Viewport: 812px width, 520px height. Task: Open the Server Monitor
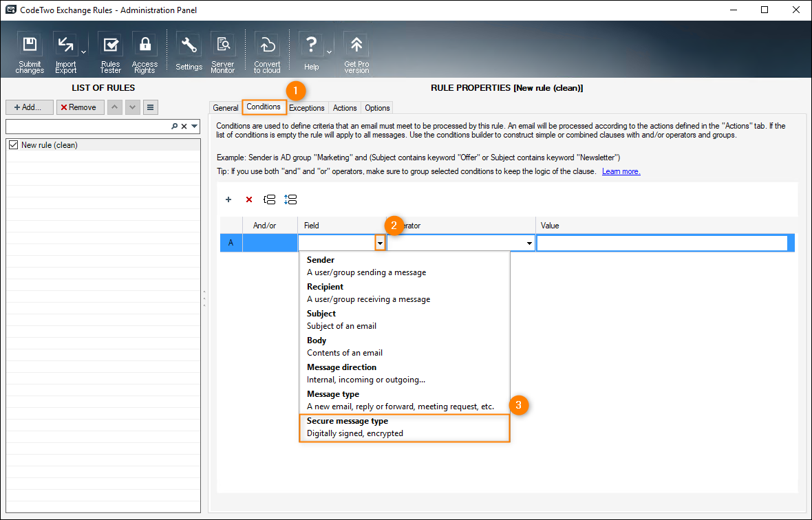click(x=223, y=52)
